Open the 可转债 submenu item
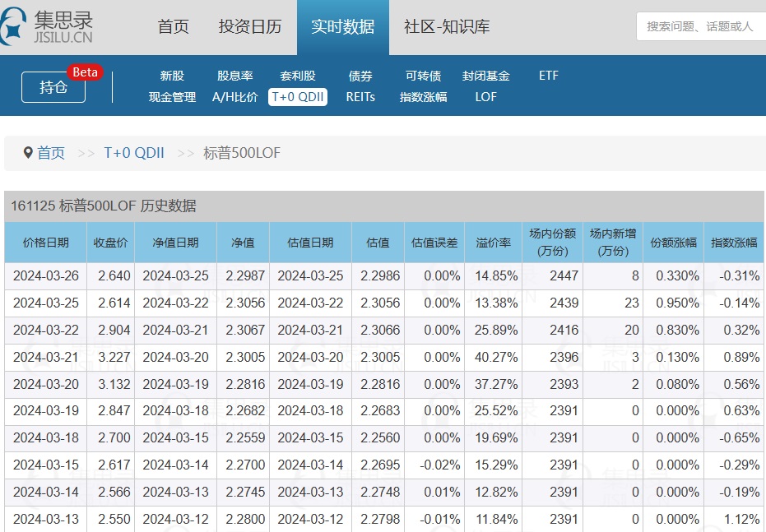 coord(423,76)
